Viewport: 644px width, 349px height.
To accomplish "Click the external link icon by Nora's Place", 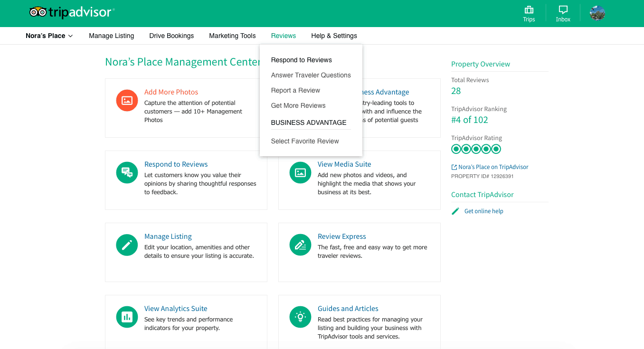I will (454, 167).
